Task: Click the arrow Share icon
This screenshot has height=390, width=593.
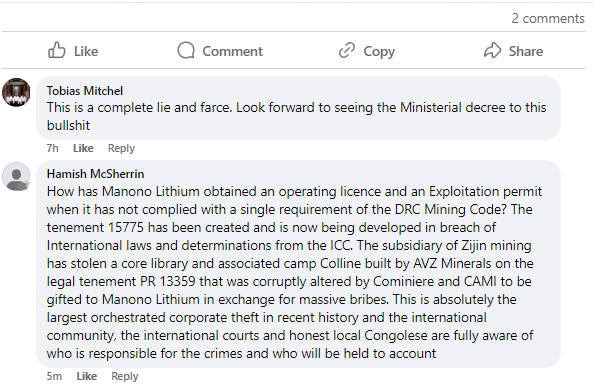Action: point(492,50)
